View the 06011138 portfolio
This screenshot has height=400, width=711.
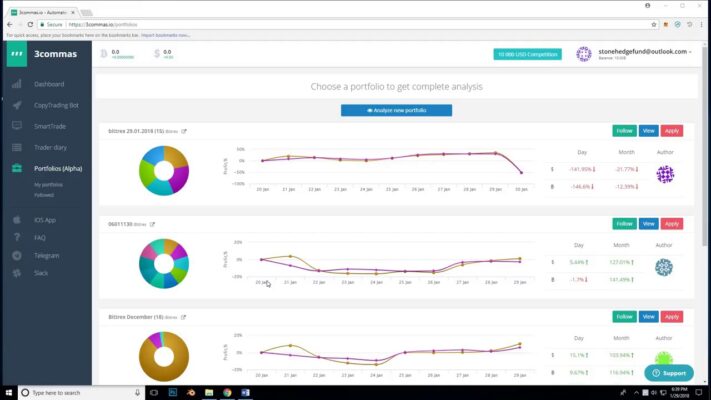pos(648,224)
